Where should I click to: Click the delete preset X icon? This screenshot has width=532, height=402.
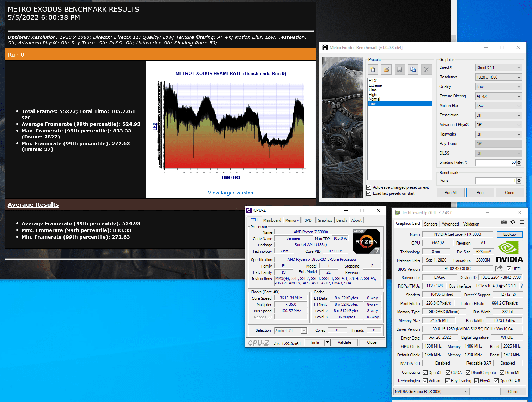tap(427, 70)
